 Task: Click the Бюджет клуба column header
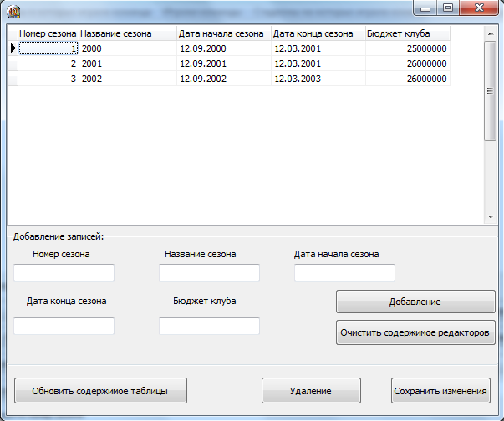(x=408, y=33)
